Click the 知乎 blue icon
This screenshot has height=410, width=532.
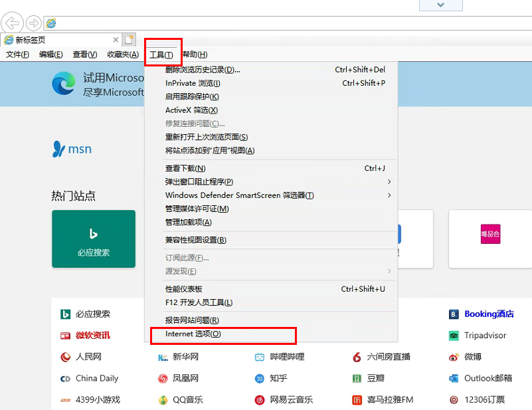(x=260, y=378)
